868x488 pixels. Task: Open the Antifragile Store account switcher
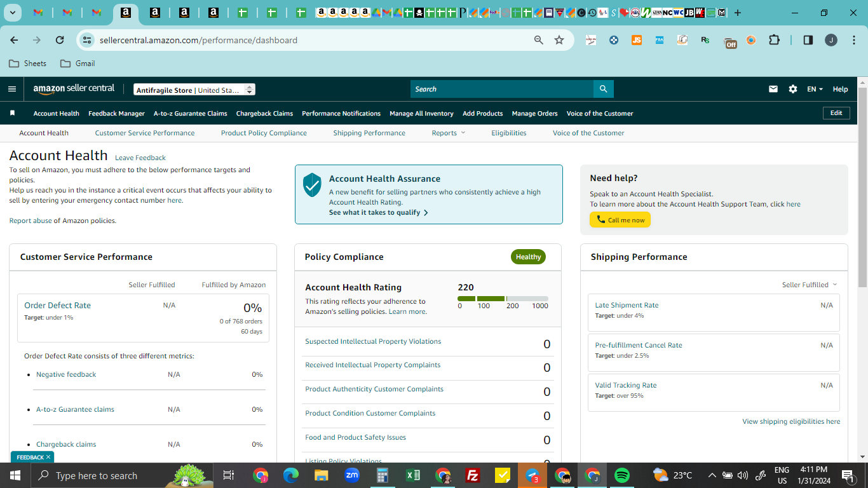point(194,90)
